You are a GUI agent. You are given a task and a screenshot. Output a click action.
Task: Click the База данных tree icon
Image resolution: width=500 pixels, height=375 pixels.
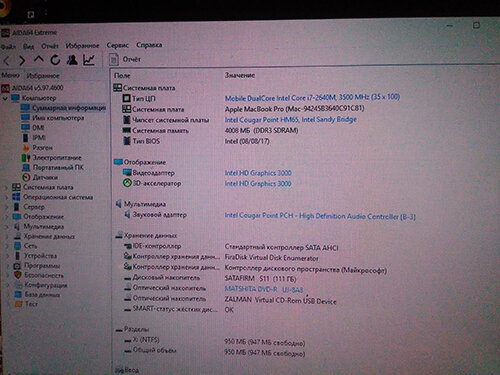(x=18, y=294)
